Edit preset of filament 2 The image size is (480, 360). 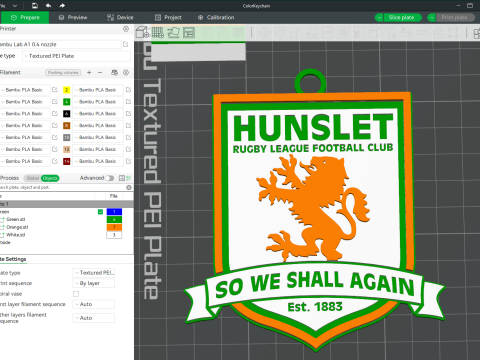click(128, 90)
